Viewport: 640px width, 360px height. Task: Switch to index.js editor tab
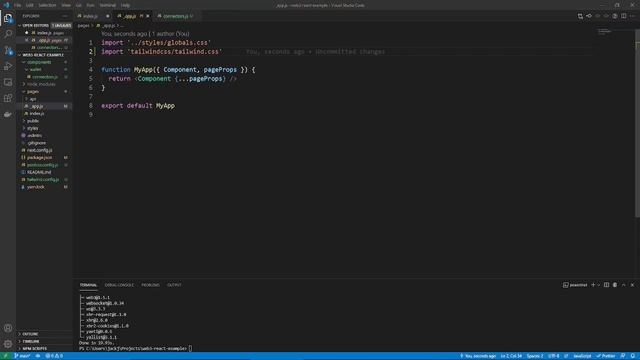pos(93,16)
